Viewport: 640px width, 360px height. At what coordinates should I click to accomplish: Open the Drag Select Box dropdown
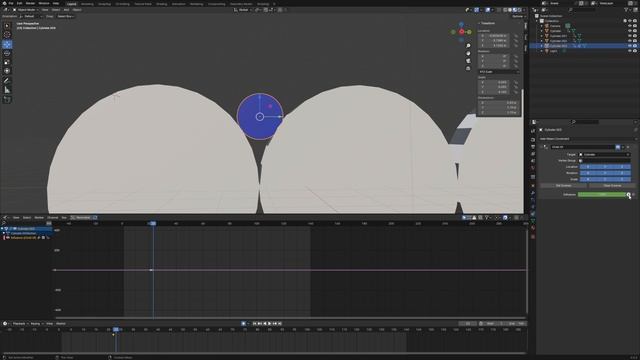(65, 16)
